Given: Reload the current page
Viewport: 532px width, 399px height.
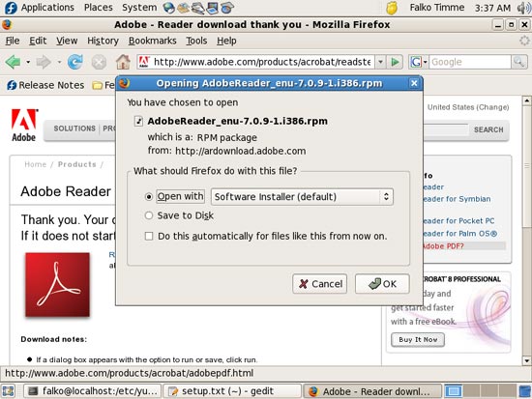Looking at the screenshot, I should tap(75, 62).
